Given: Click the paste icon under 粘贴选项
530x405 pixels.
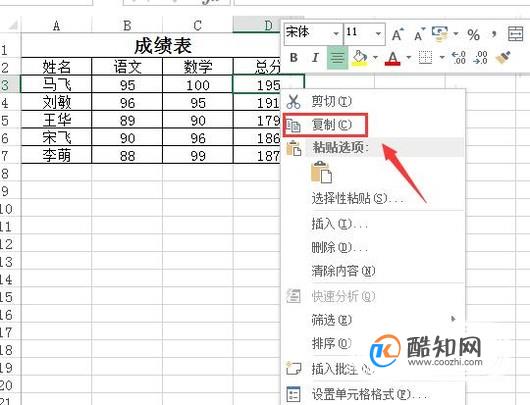Looking at the screenshot, I should click(321, 172).
